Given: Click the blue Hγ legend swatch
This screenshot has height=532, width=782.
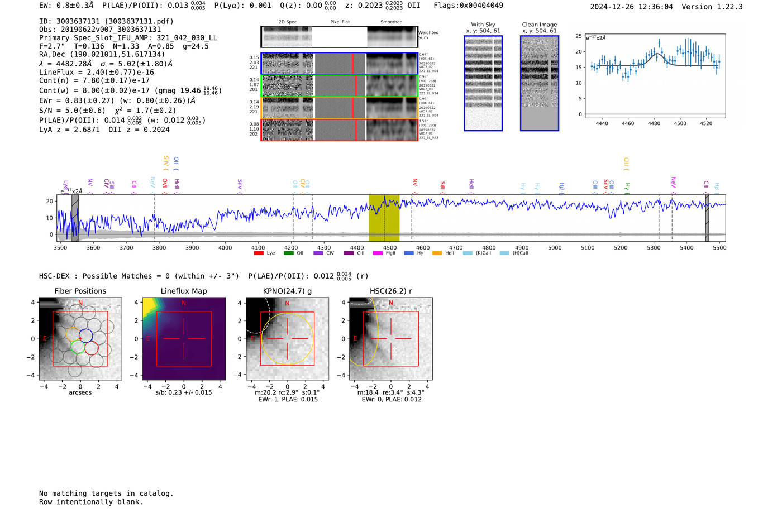Looking at the screenshot, I should click(409, 253).
